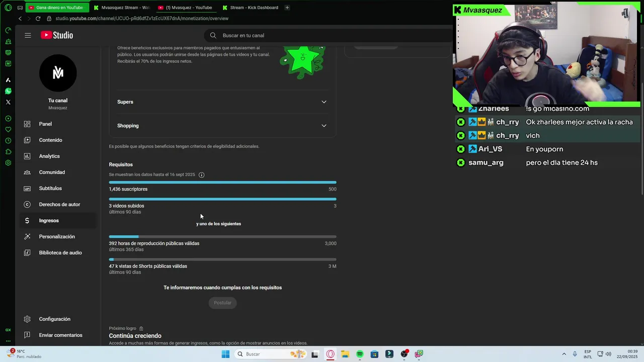Click the 'Continúa creciendo' heading
The width and height of the screenshot is (644, 362).
click(x=135, y=336)
